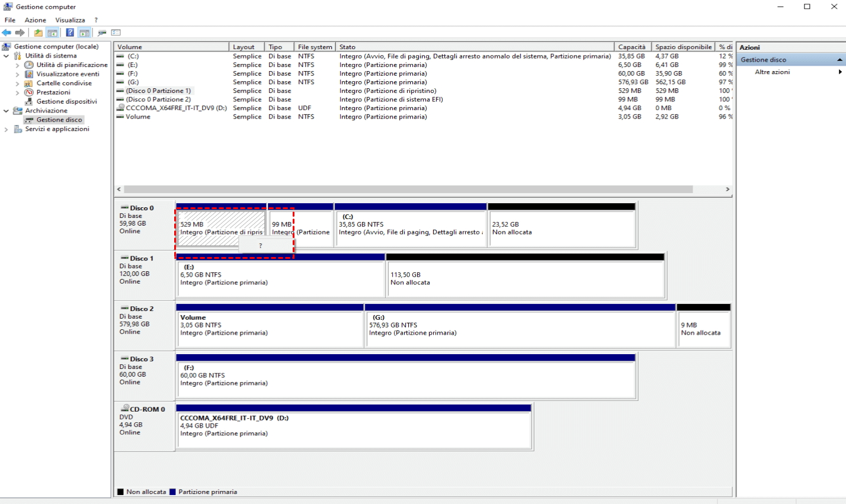
Task: Expand the Servizi e applicazioni node
Action: click(x=7, y=129)
